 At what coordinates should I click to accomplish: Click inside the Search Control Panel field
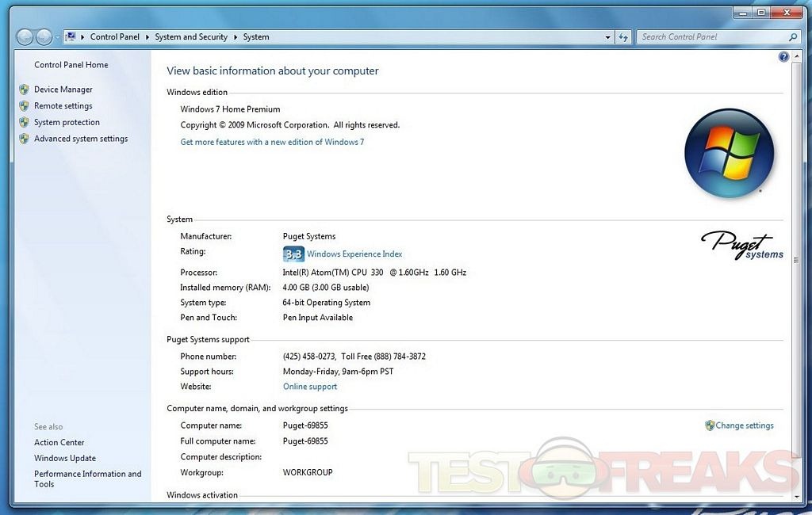[x=710, y=37]
